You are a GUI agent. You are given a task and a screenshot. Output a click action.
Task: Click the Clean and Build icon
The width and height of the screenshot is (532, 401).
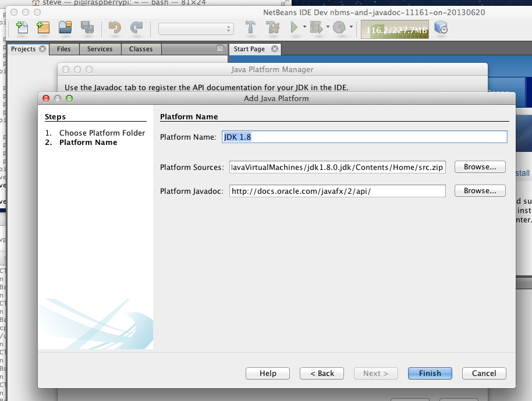272,27
